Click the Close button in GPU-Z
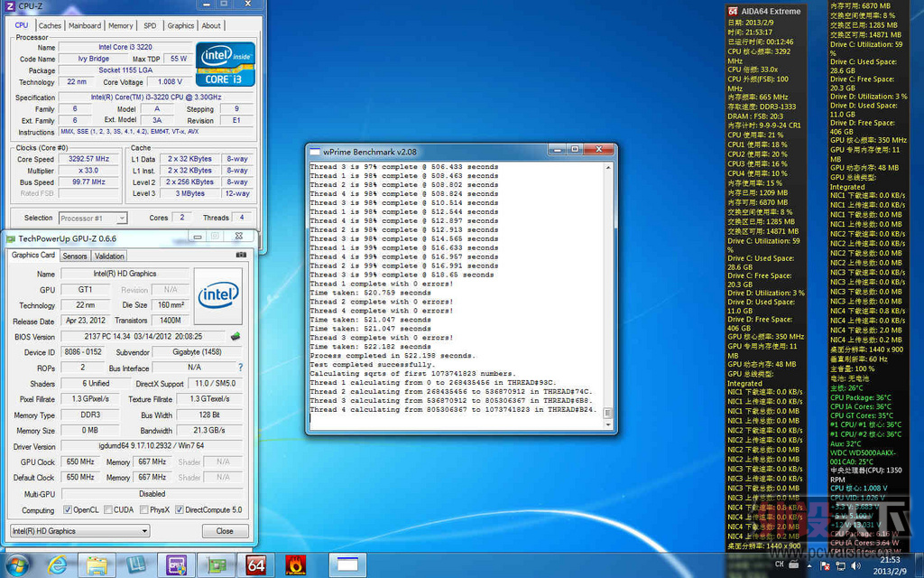924x578 pixels. click(x=225, y=531)
